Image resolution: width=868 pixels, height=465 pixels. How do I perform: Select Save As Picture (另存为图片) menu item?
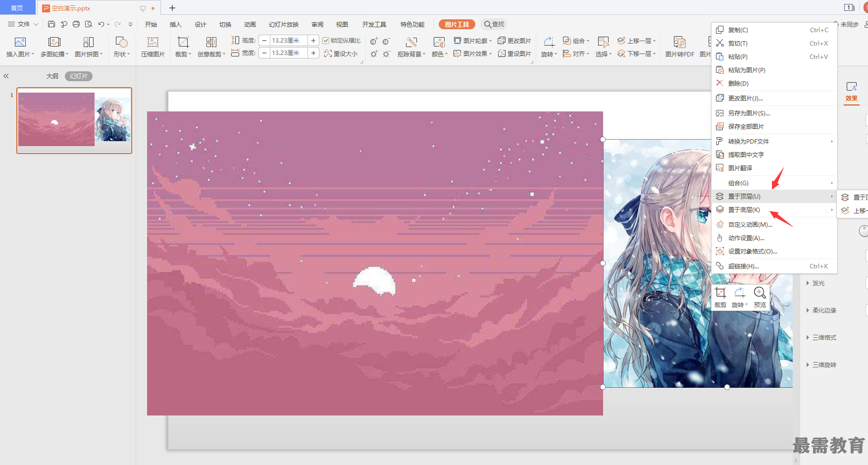pos(774,113)
